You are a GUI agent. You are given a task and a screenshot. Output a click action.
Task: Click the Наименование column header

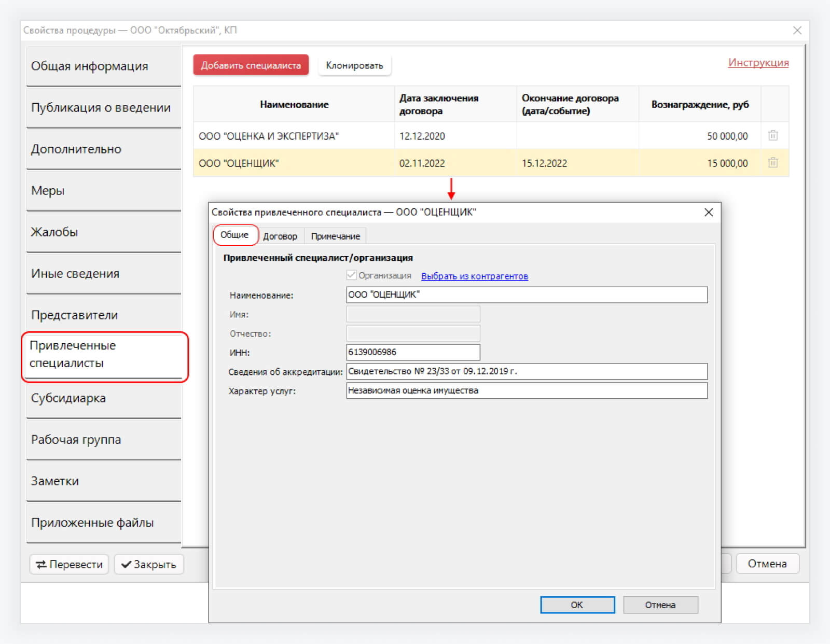pos(294,104)
